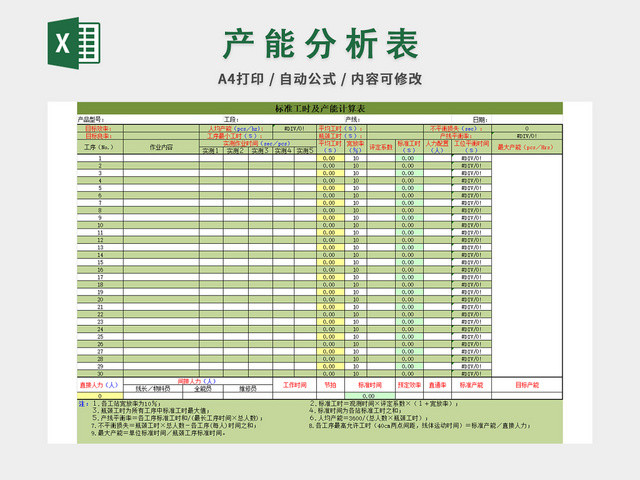Click the '全验员' cell
The height and width of the screenshot is (480, 640).
203,389
